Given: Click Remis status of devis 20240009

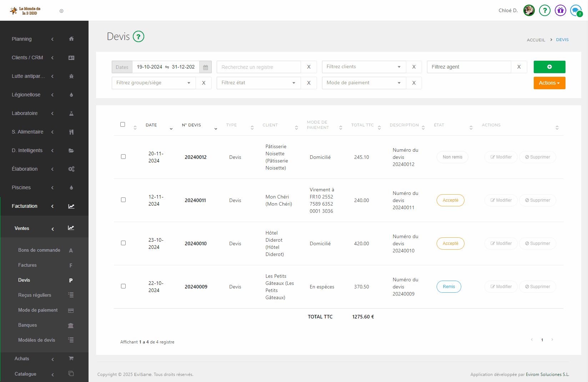Looking at the screenshot, I should 449,287.
